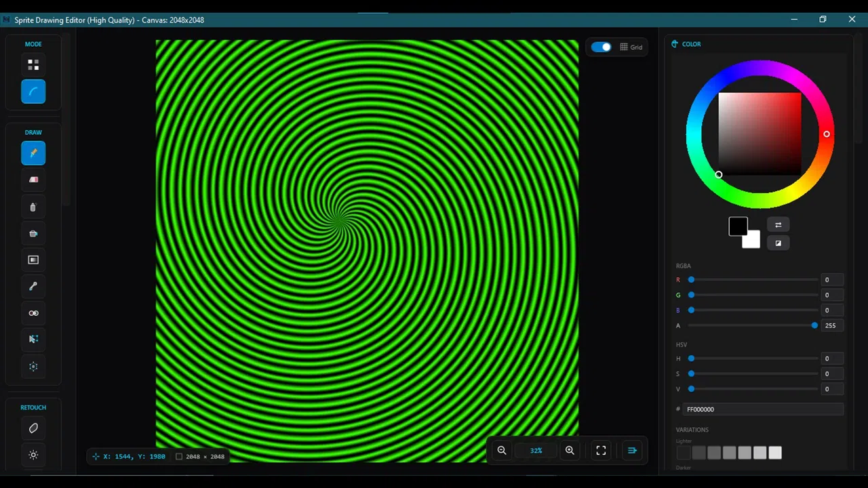Zoom in with the plus magnifier
The image size is (868, 488).
[570, 450]
